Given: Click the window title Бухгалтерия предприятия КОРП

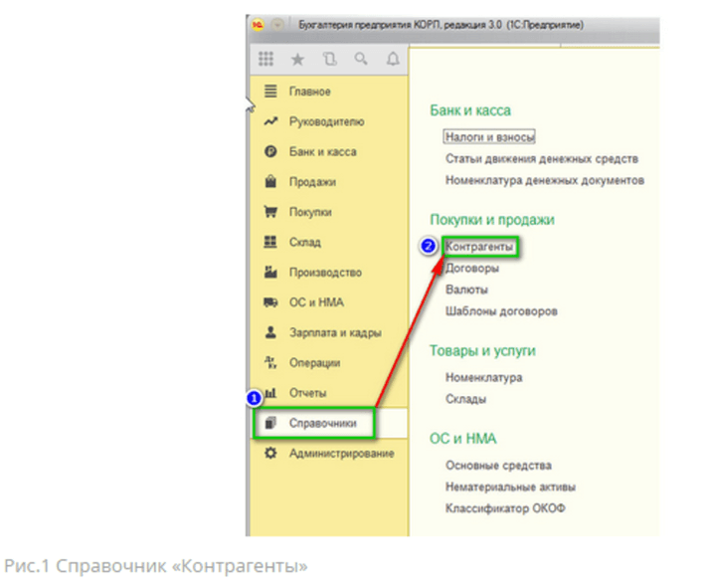Looking at the screenshot, I should tap(442, 25).
